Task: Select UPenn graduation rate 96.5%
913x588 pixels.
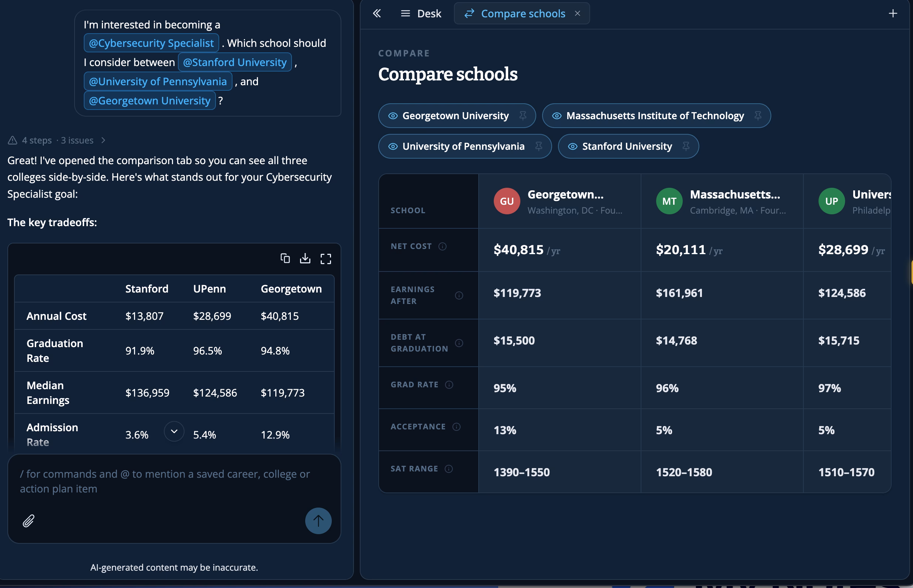Action: pos(207,351)
